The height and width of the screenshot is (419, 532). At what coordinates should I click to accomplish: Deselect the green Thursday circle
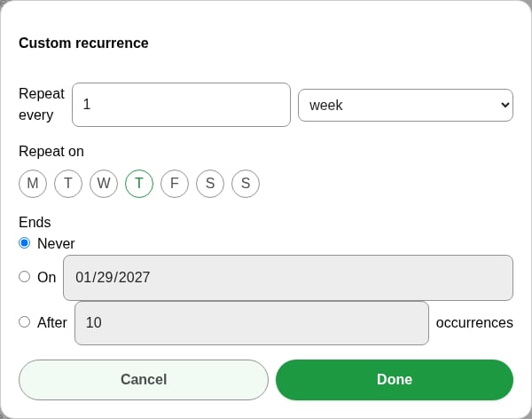(x=139, y=184)
